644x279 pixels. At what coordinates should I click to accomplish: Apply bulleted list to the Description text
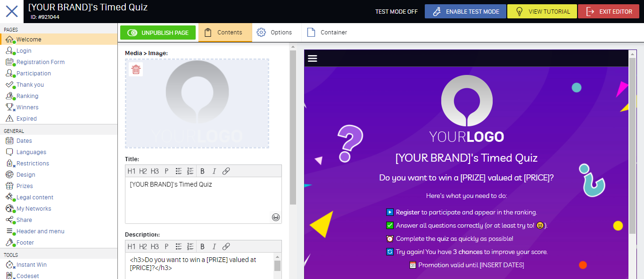click(x=178, y=246)
